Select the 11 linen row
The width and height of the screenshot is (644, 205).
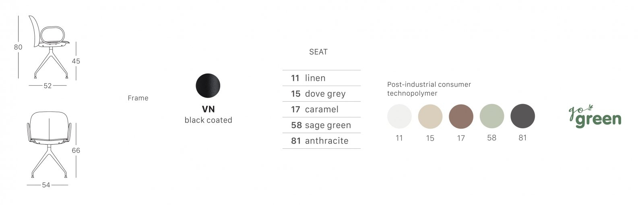click(x=322, y=78)
